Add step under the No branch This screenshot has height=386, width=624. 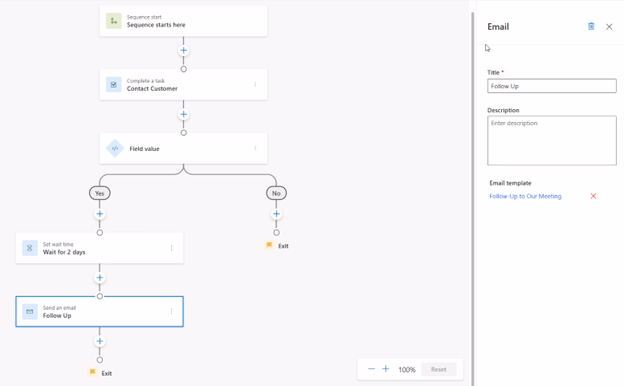(x=276, y=214)
